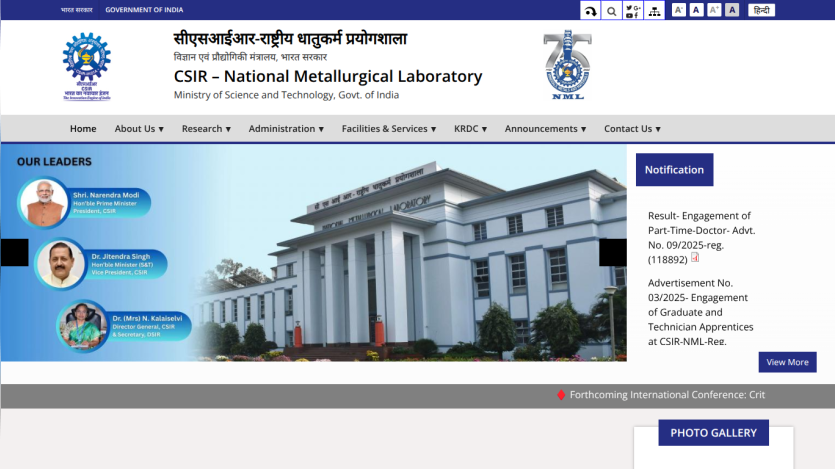Expand Facilities & Services dropdown menu
This screenshot has width=835, height=469.
(x=389, y=129)
